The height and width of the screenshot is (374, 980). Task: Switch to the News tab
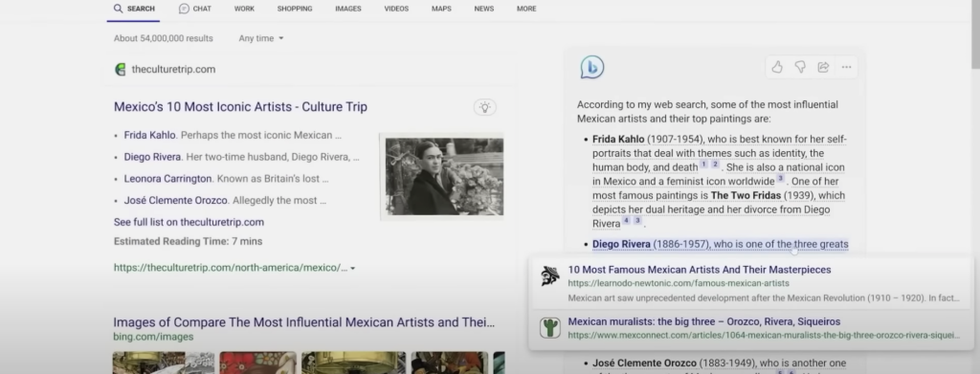483,9
